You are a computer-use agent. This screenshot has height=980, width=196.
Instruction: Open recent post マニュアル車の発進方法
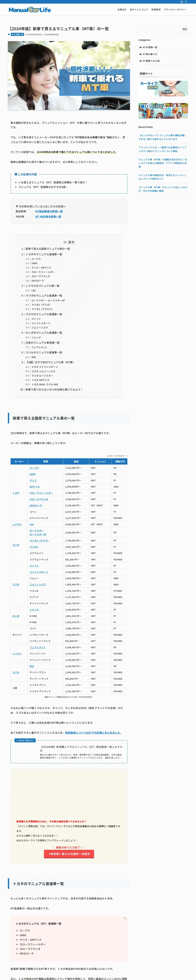pos(163,177)
